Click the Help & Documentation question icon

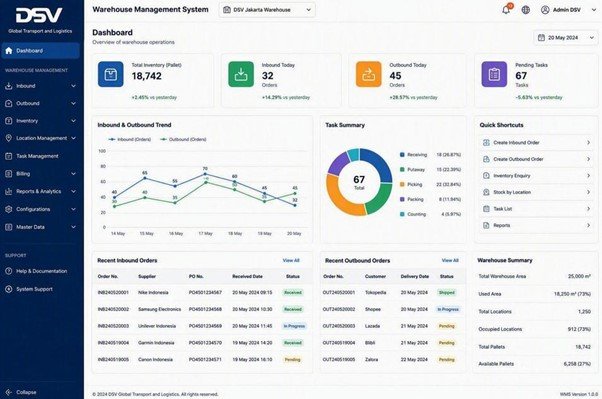[x=8, y=271]
